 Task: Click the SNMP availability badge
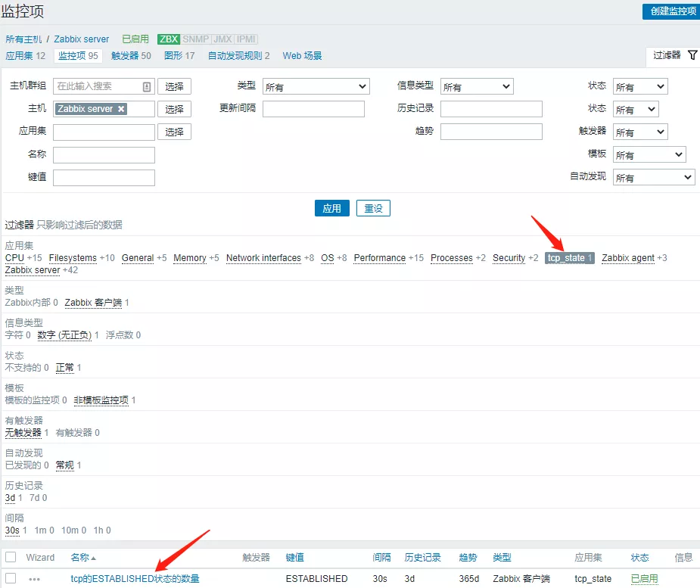195,39
